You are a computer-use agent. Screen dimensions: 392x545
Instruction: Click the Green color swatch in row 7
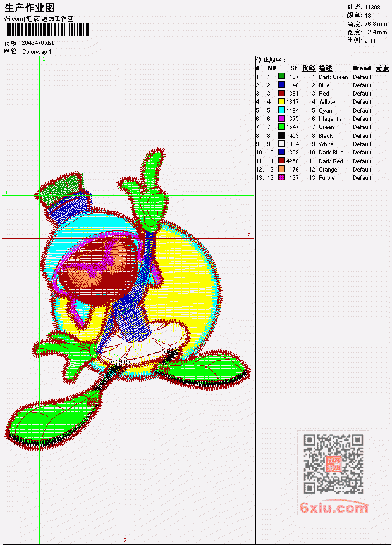click(x=281, y=127)
